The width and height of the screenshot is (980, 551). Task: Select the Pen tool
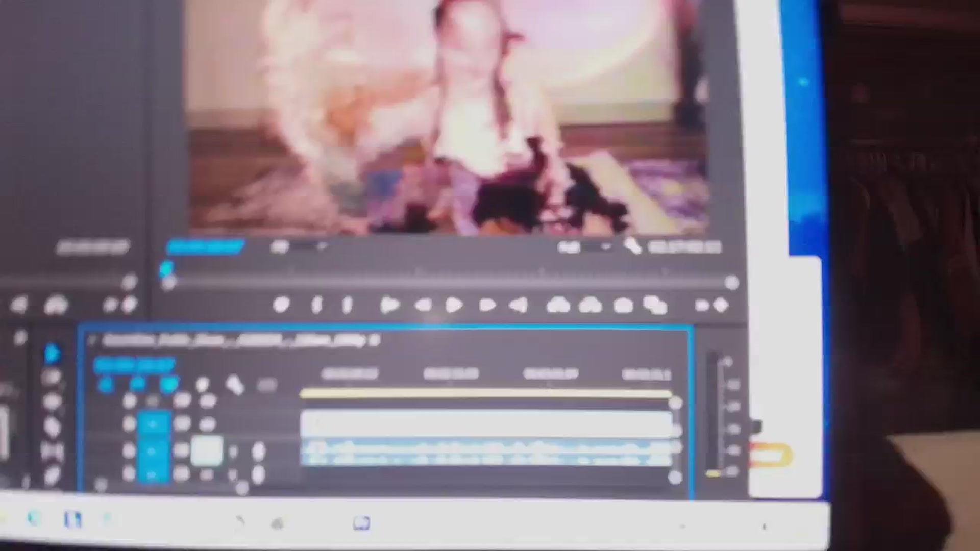52,475
